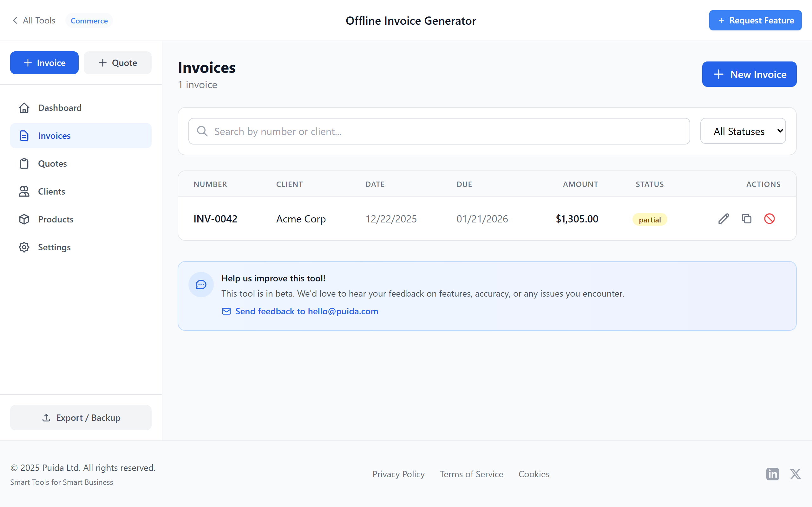Screen dimensions: 812x507
Task: Open the Send feedback email link
Action: (306, 311)
